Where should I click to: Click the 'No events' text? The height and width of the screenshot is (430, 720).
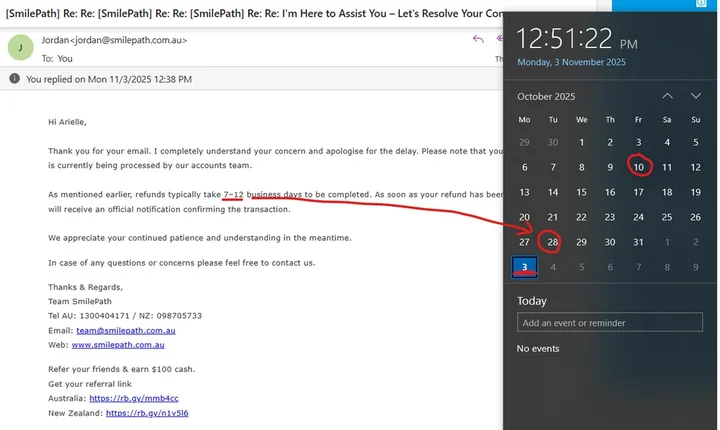tap(538, 349)
